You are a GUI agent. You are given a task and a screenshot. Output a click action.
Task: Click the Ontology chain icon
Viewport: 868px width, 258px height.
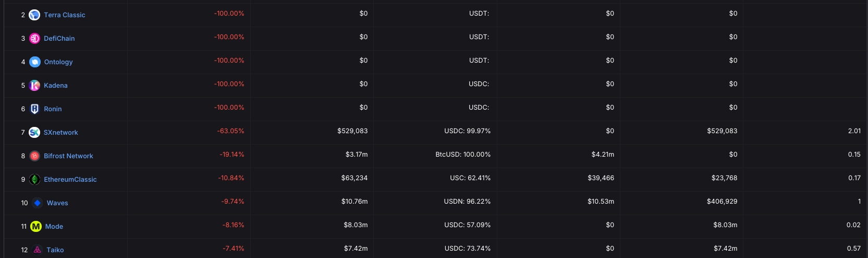(x=35, y=62)
